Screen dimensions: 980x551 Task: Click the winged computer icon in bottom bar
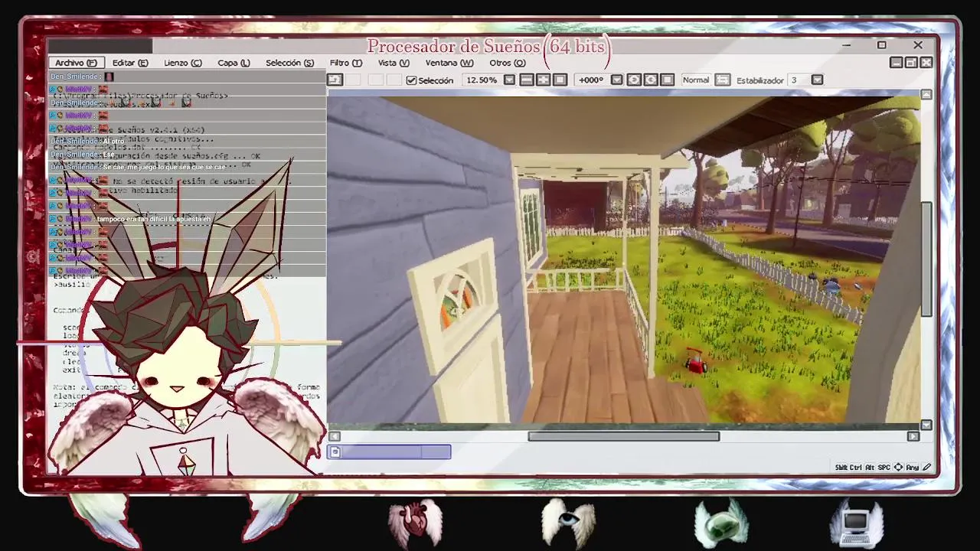click(x=857, y=523)
